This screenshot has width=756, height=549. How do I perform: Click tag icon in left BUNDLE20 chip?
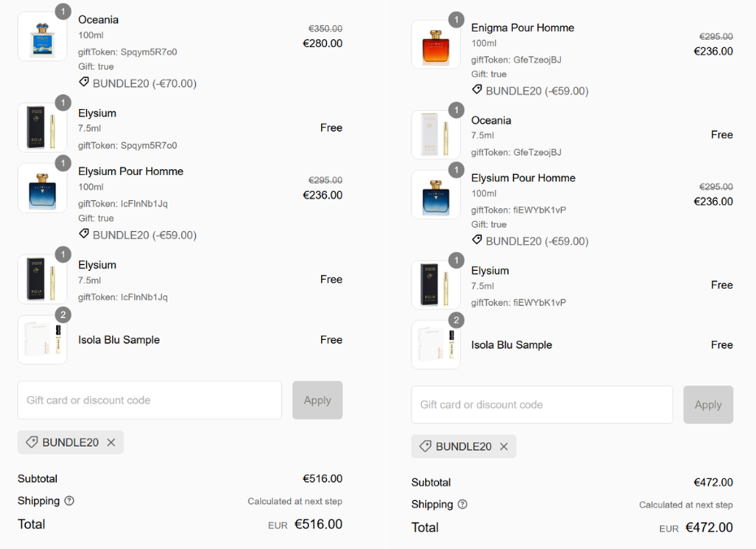pos(32,442)
